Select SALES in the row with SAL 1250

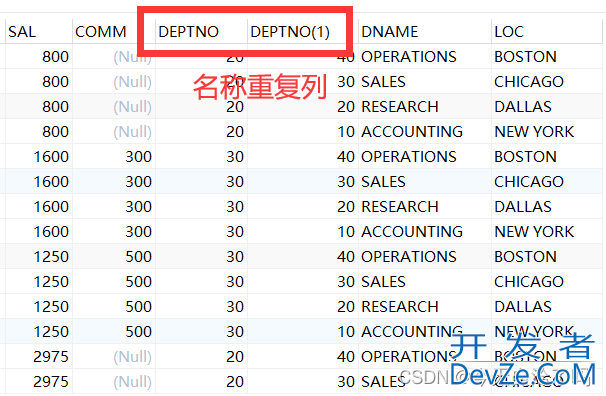(383, 282)
